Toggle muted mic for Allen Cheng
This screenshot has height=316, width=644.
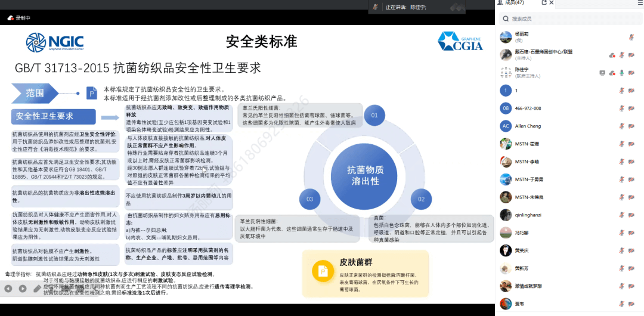pyautogui.click(x=622, y=126)
